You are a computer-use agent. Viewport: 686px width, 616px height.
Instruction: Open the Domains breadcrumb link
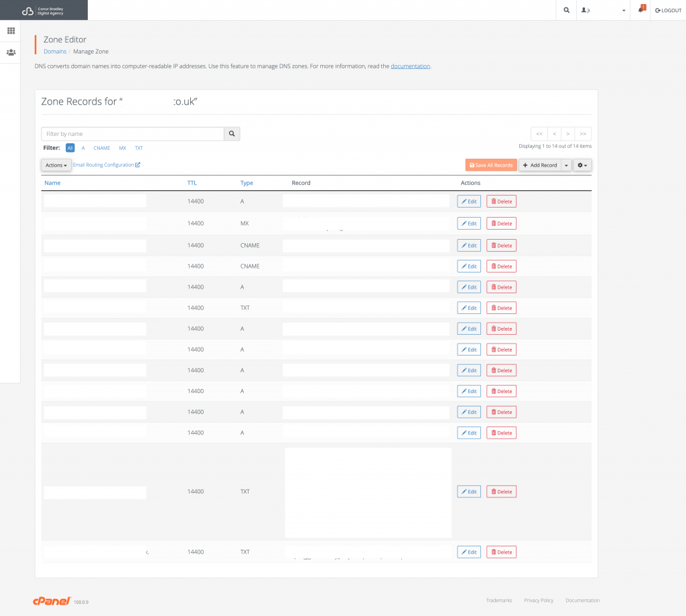click(54, 51)
